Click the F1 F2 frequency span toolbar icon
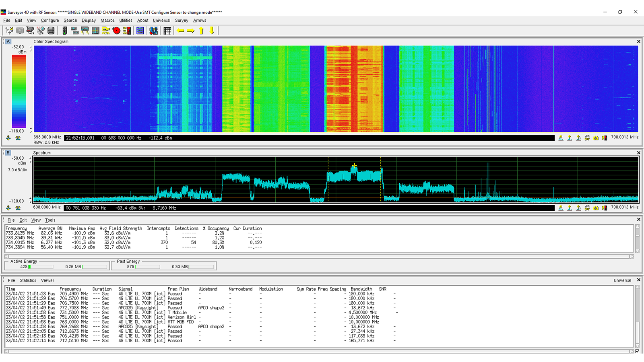644x362 pixels. coord(85,31)
